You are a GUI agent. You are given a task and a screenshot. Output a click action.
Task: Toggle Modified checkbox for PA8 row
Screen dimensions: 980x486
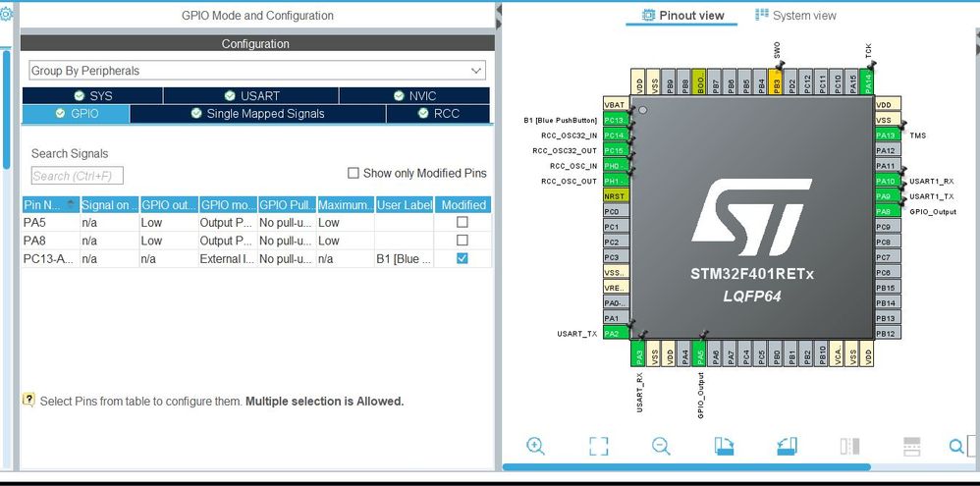click(462, 240)
